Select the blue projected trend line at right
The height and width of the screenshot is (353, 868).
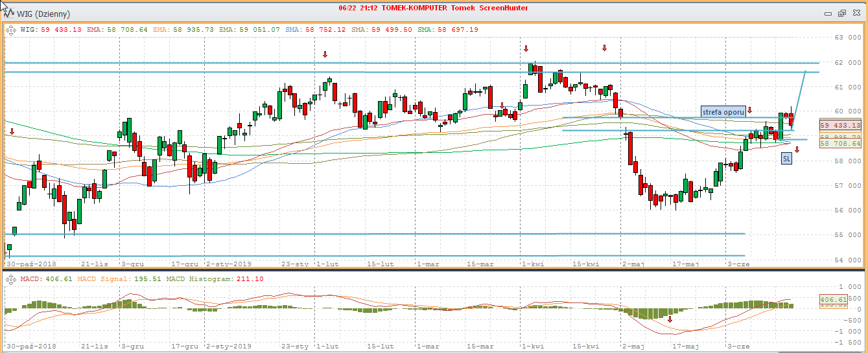click(799, 97)
